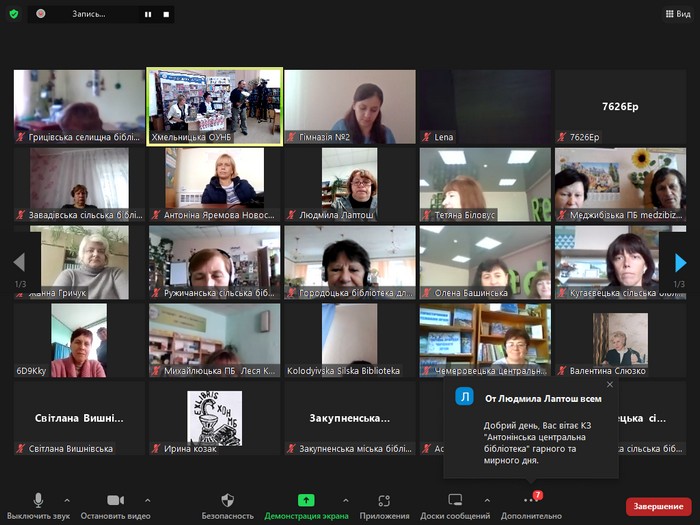Select Меджибізька ПБ video tile
This screenshot has width=700, height=525.
621,185
